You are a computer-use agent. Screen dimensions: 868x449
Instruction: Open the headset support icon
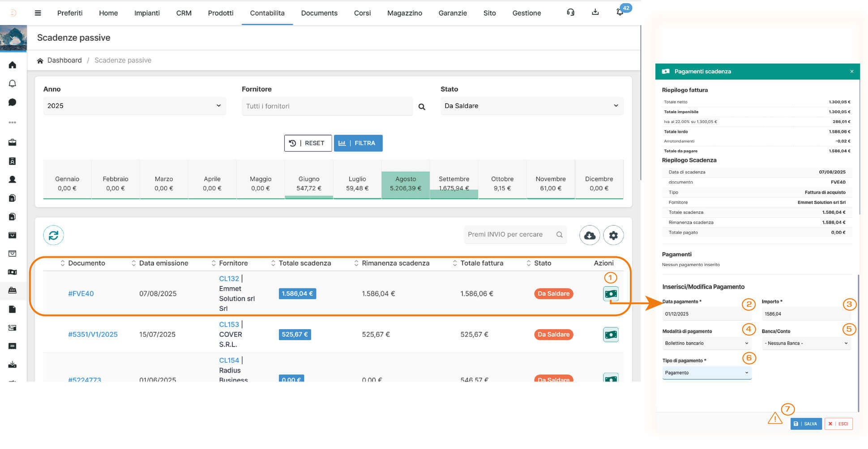pos(570,13)
